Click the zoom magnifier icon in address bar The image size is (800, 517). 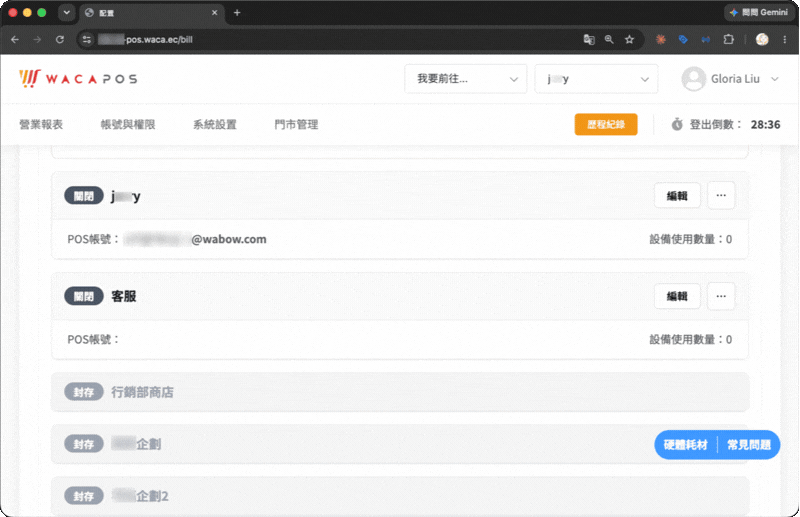point(609,39)
